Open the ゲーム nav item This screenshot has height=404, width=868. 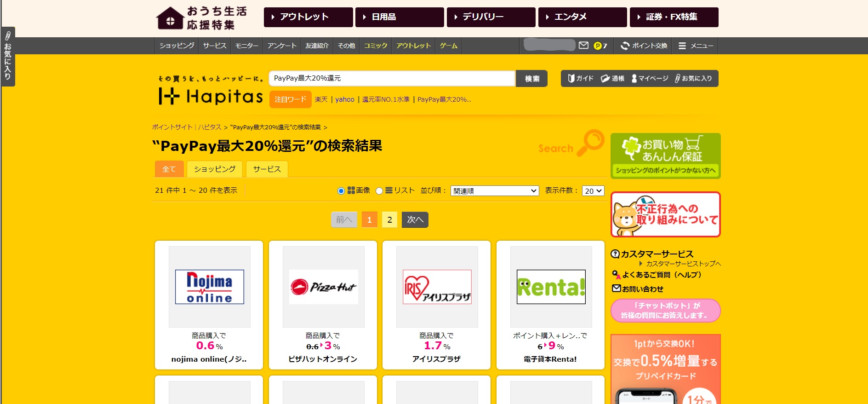(x=448, y=46)
